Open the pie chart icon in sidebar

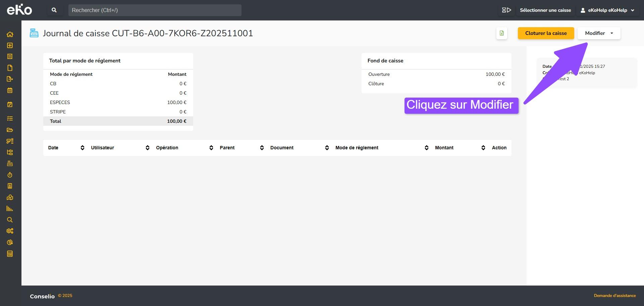click(x=10, y=242)
